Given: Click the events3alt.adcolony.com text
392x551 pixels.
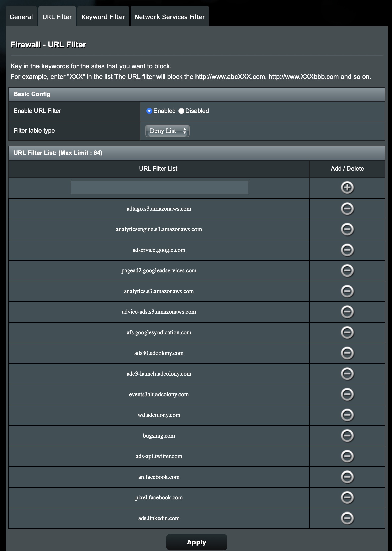Looking at the screenshot, I should (x=159, y=395).
